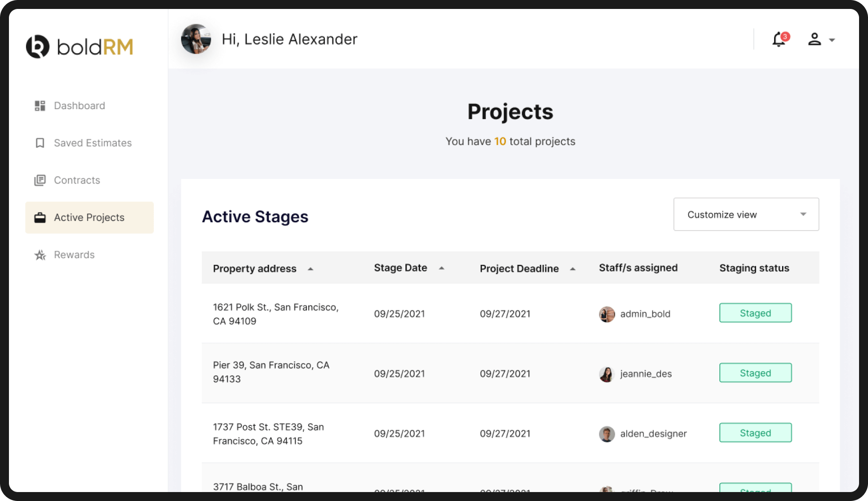Click Leslie Alexander's profile photo
This screenshot has height=501, width=868.
pos(196,39)
